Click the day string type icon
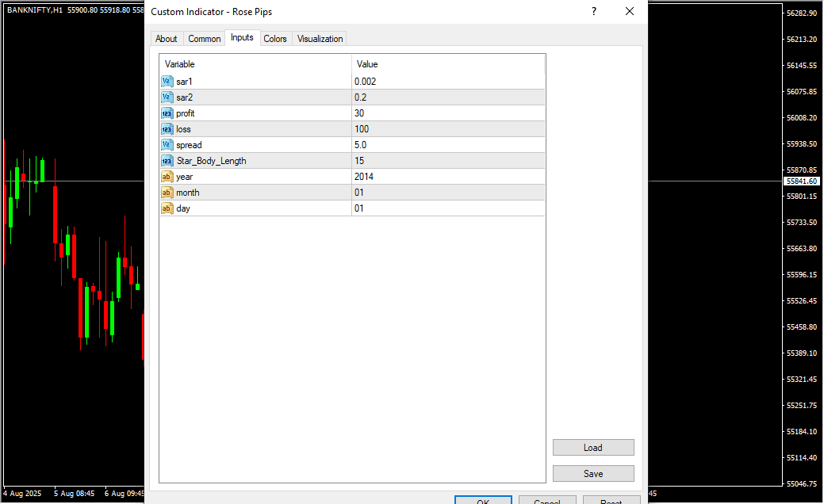824x504 pixels. click(167, 208)
